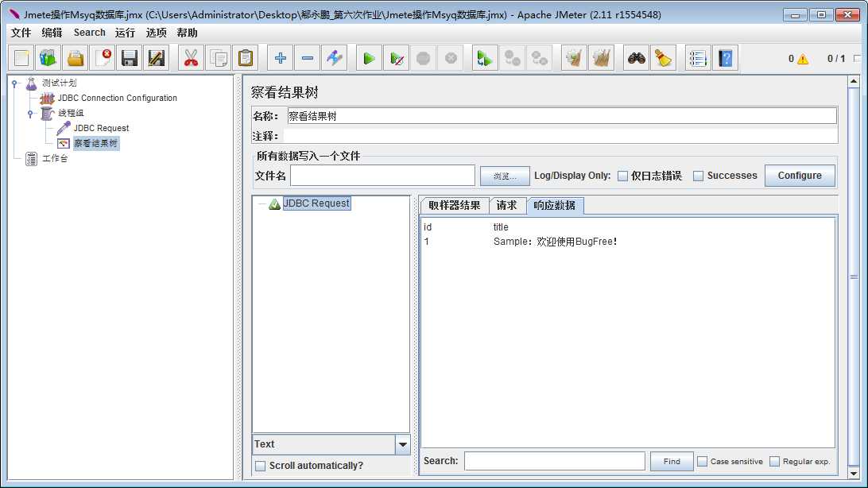868x488 pixels.
Task: Click the Remote start all icon
Action: pyautogui.click(x=485, y=58)
